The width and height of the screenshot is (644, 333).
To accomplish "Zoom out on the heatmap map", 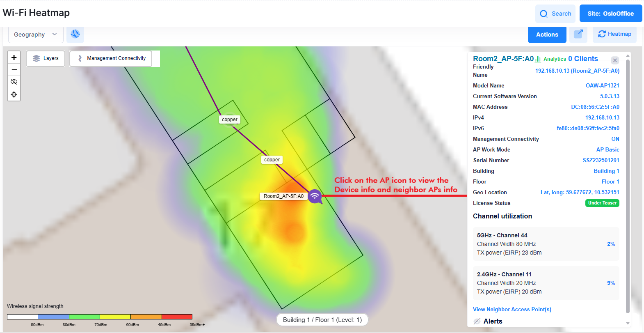I will pos(14,70).
